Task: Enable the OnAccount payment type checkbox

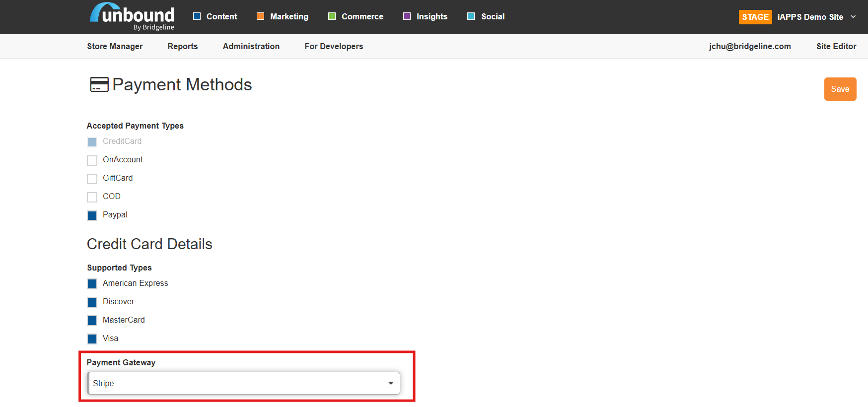Action: click(x=92, y=160)
